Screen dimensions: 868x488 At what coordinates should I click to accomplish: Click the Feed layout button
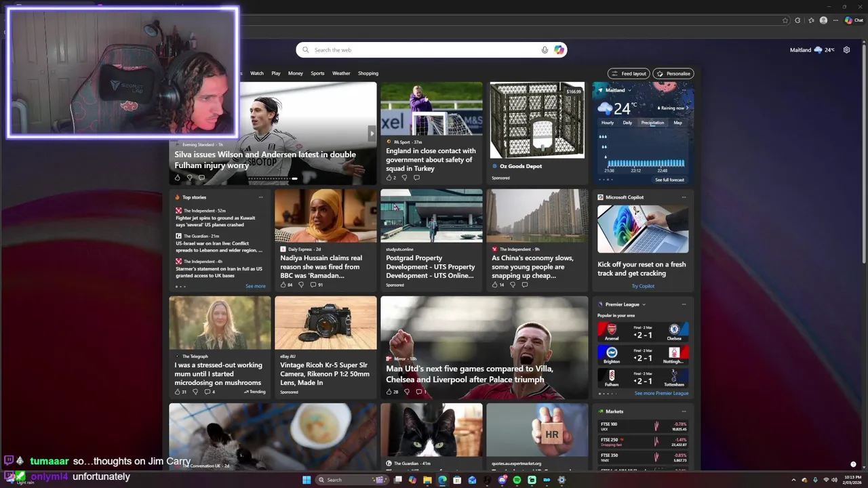pos(629,73)
